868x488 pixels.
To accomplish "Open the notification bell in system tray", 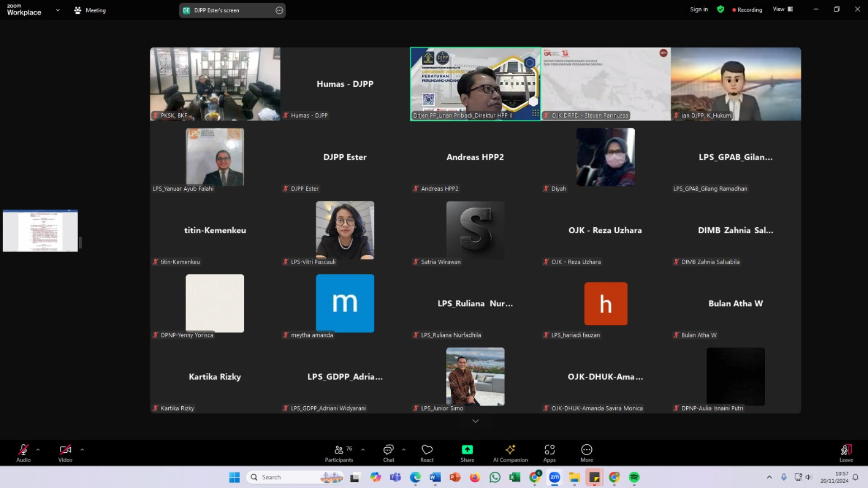I will 855,477.
